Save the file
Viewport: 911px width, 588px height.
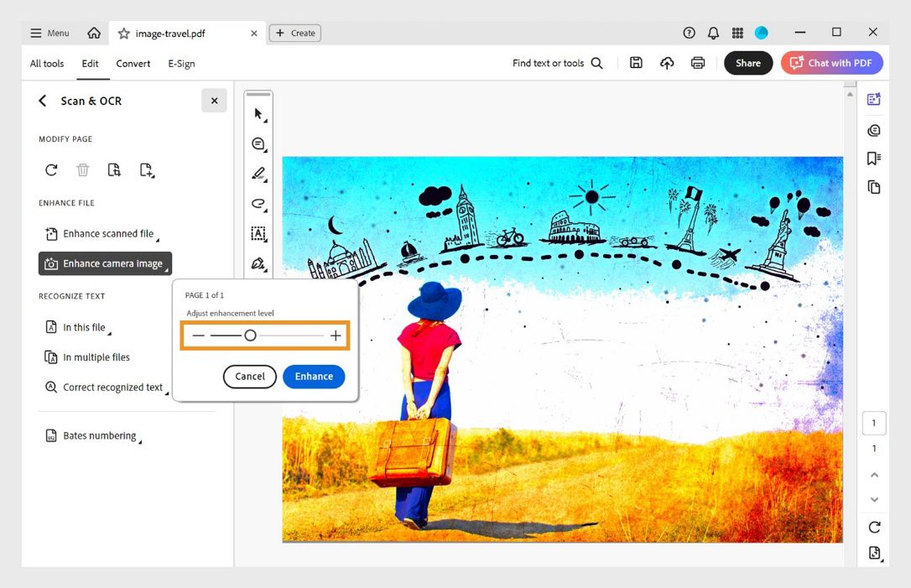point(636,62)
